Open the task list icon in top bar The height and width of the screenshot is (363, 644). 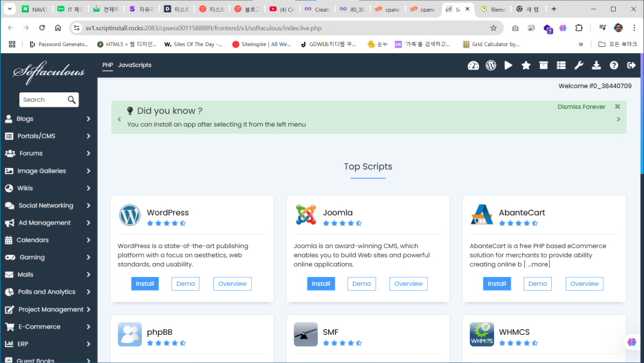click(561, 65)
